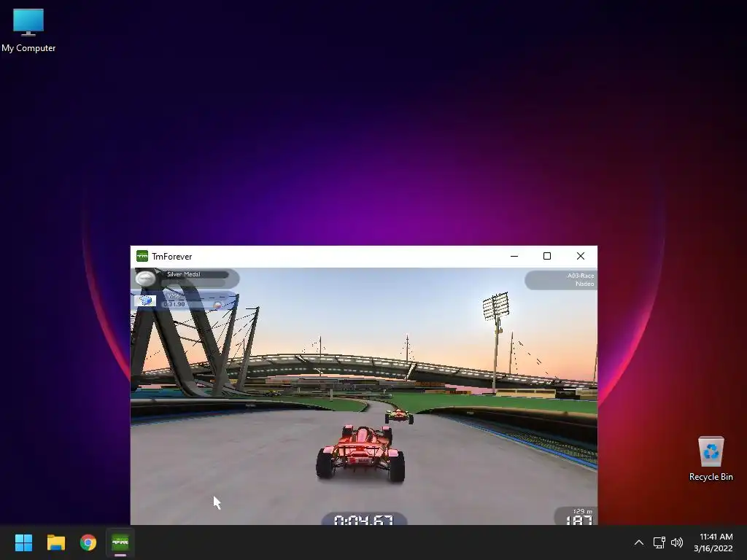Open the My Computer desktop icon
This screenshot has width=747, height=560.
[x=28, y=29]
